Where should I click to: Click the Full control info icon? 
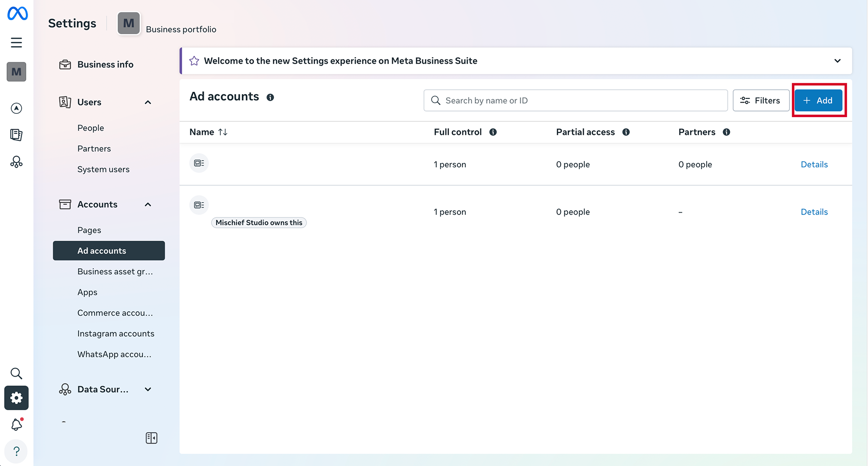click(x=493, y=132)
